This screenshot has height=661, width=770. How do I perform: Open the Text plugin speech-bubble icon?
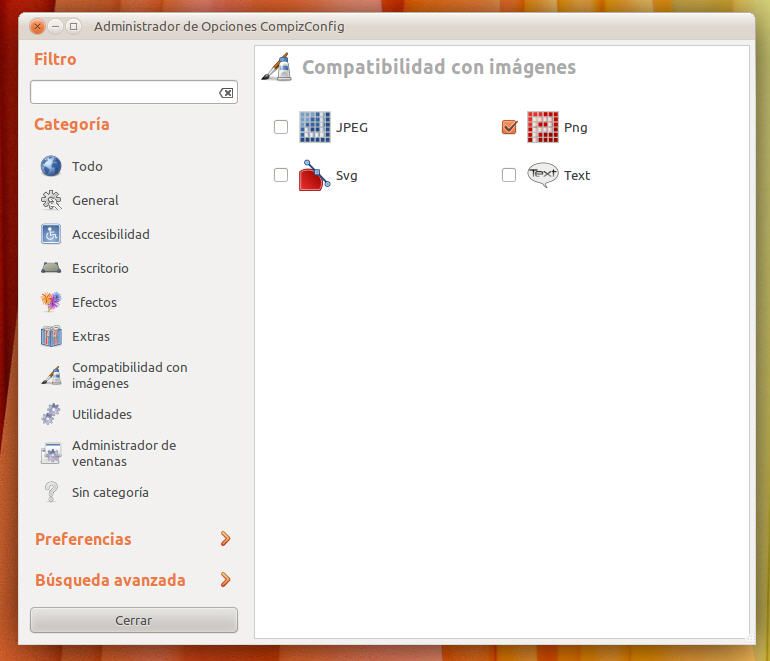(542, 175)
